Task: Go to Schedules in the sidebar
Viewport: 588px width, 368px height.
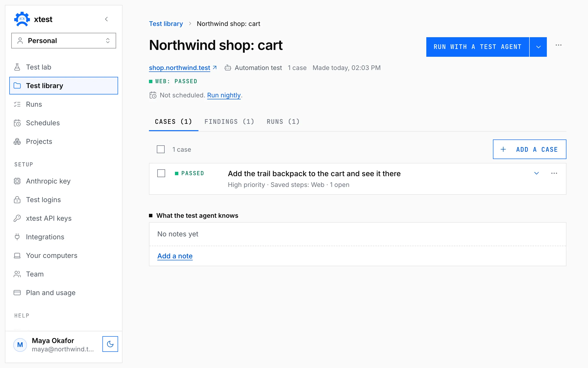Action: tap(64, 123)
